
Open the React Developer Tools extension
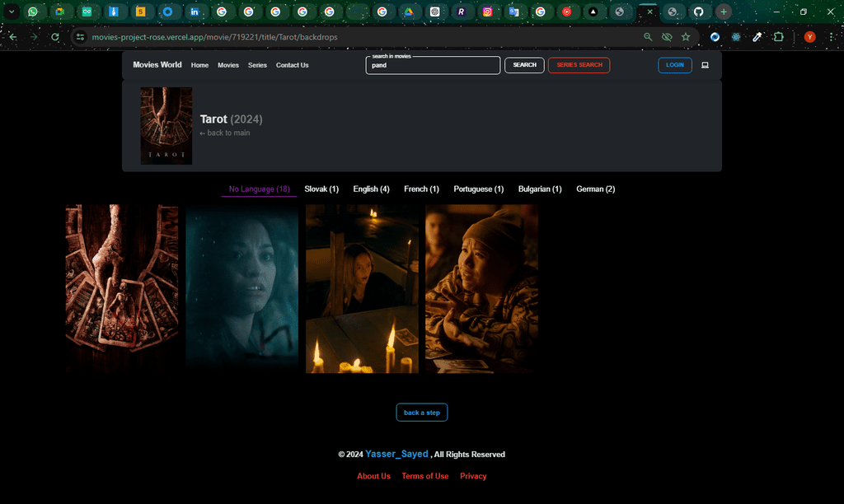tap(736, 37)
